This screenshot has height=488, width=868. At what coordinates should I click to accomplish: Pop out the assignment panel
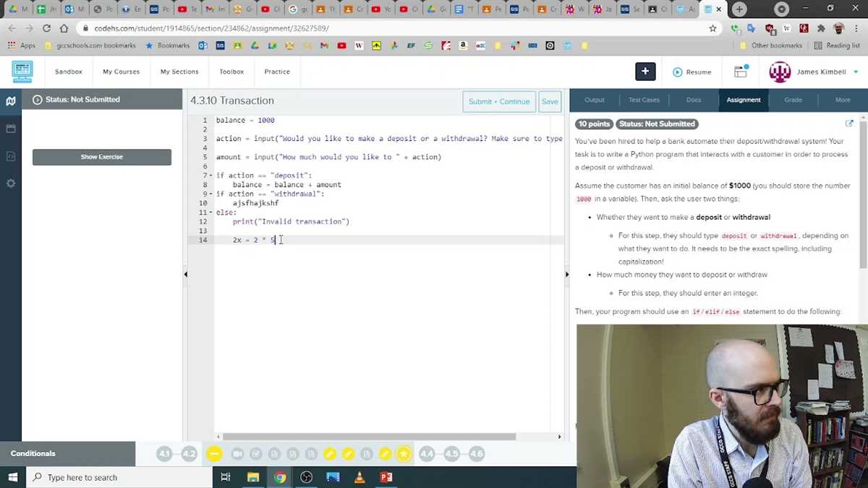click(x=849, y=124)
